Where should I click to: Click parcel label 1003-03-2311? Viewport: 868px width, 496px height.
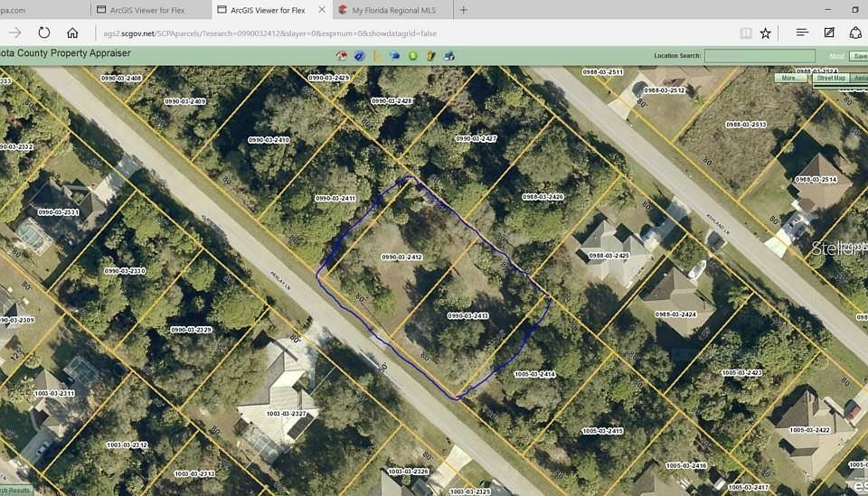[54, 393]
